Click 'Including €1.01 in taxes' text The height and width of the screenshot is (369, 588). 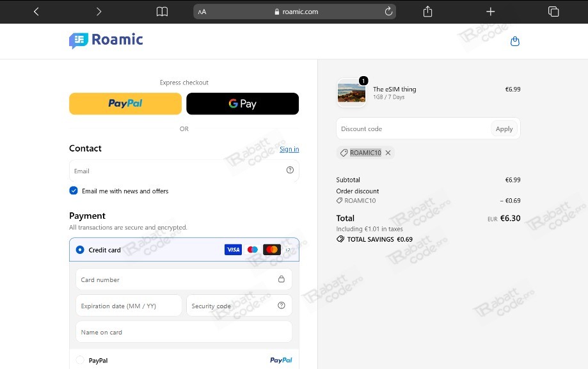[x=369, y=229]
